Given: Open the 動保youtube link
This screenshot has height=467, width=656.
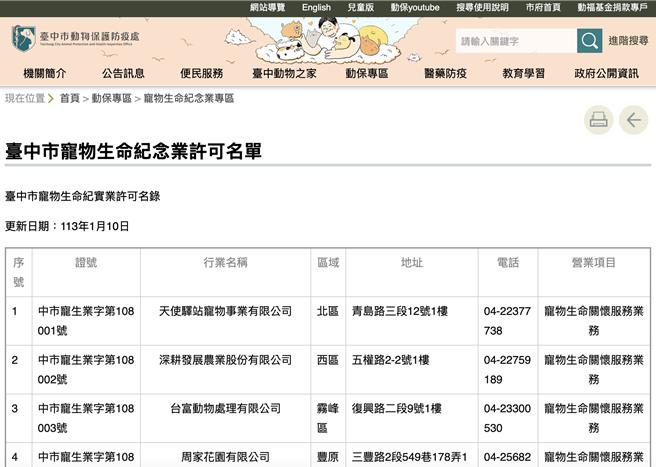Looking at the screenshot, I should [x=415, y=8].
